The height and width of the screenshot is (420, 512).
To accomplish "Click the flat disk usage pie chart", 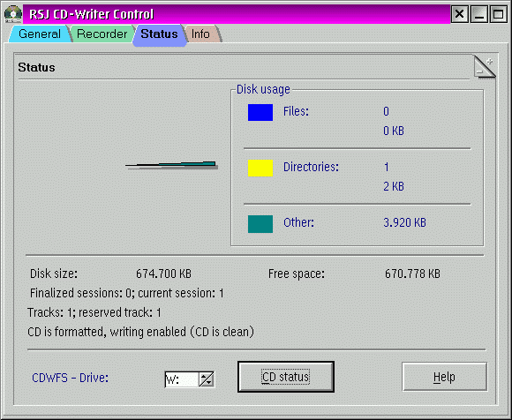I will (x=172, y=165).
